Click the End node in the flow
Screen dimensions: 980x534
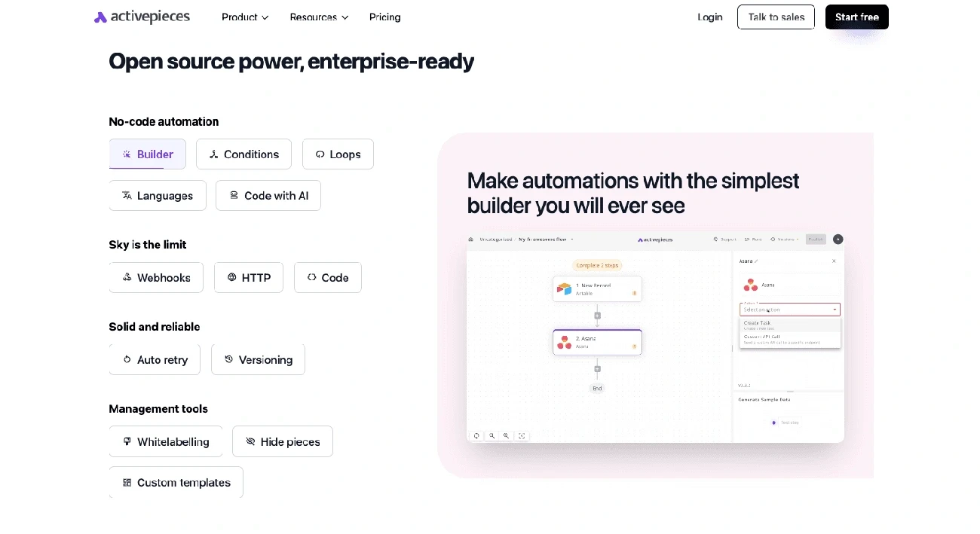(597, 388)
